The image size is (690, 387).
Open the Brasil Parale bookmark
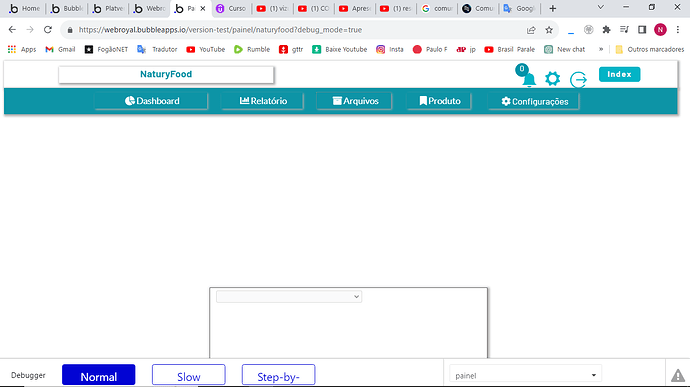click(x=510, y=49)
